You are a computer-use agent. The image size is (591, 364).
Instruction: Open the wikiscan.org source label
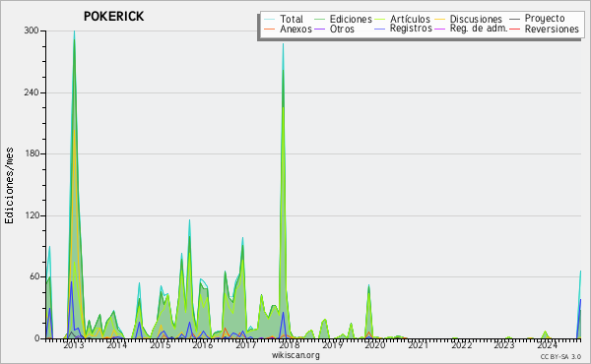[x=295, y=355]
